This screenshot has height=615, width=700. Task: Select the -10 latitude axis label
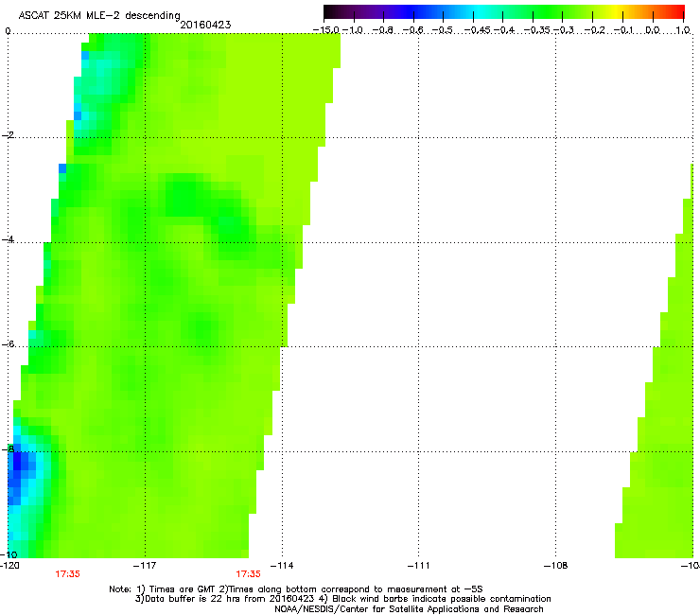point(9,554)
